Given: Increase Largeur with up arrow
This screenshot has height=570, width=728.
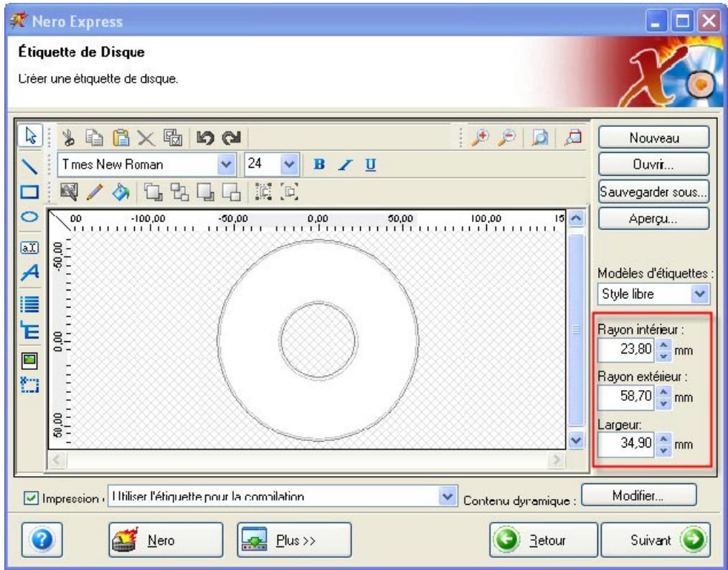Looking at the screenshot, I should point(664,439).
